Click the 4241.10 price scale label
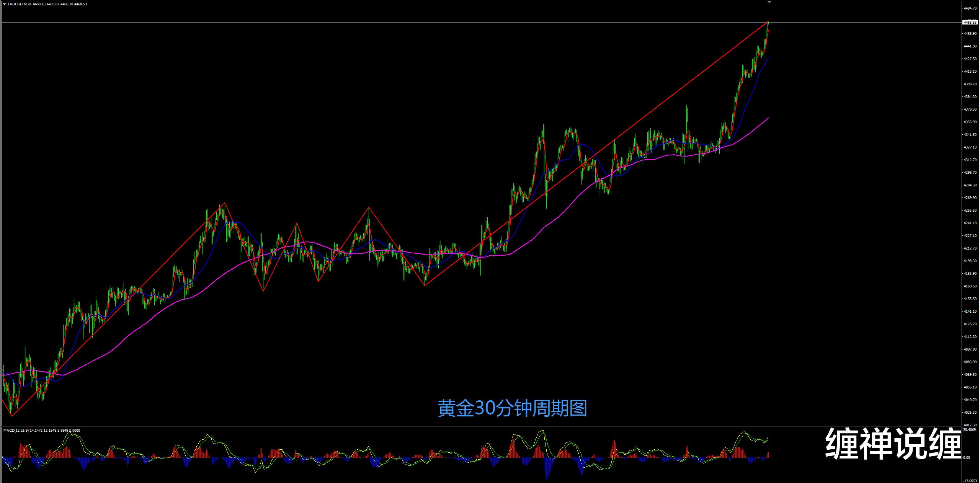Screen dimensions: 980x483 970,223
